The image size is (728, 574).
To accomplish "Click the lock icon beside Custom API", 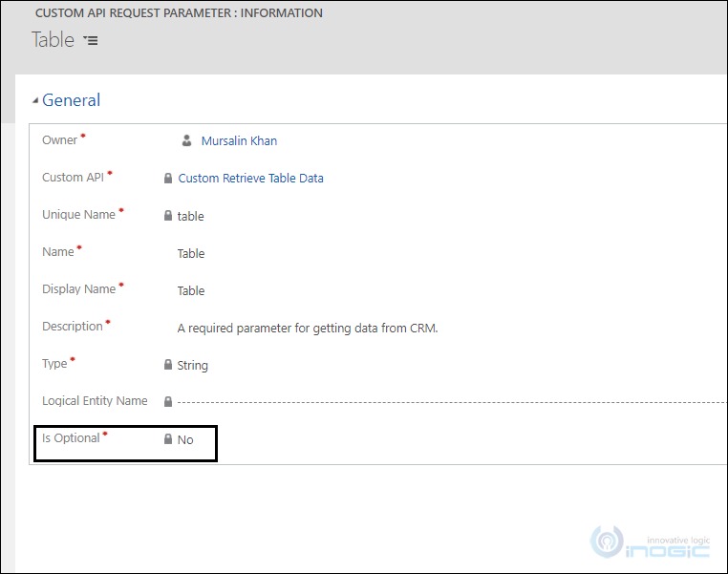I will [168, 179].
